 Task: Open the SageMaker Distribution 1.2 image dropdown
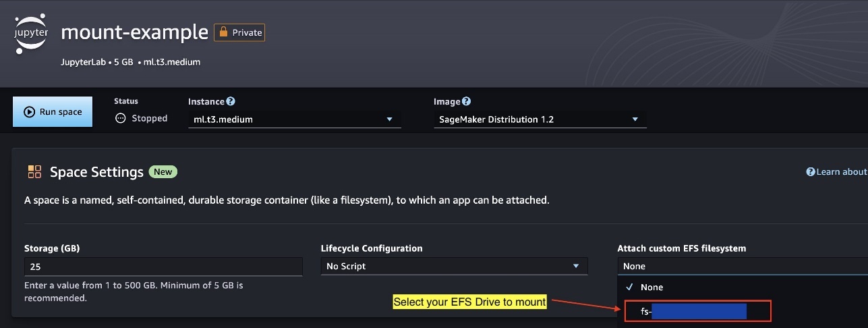pyautogui.click(x=540, y=119)
